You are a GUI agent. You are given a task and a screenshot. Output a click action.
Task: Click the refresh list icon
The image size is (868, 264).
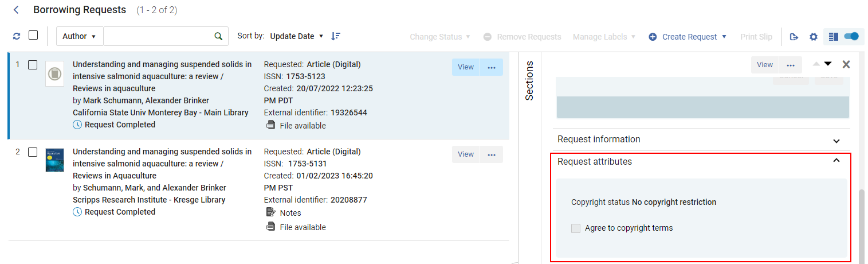click(x=17, y=36)
